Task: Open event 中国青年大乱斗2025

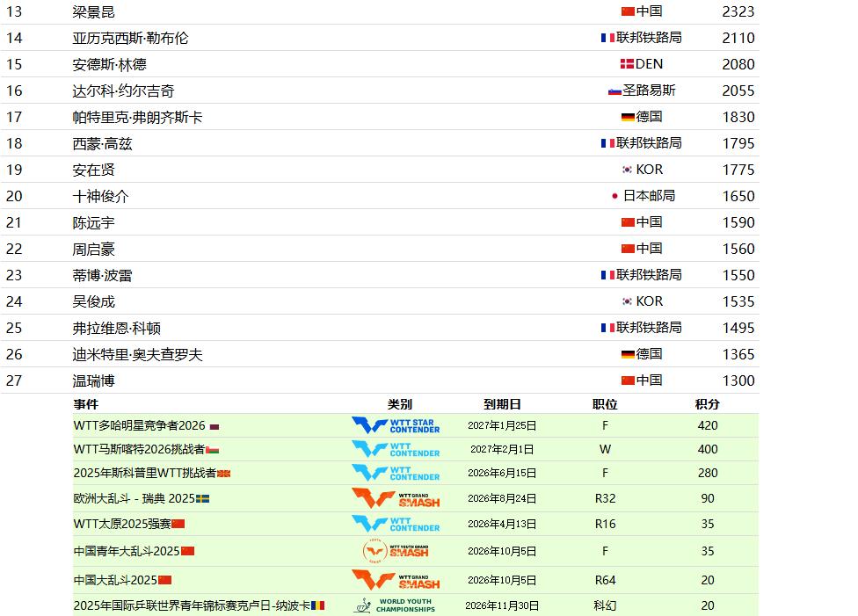Action: [127, 551]
